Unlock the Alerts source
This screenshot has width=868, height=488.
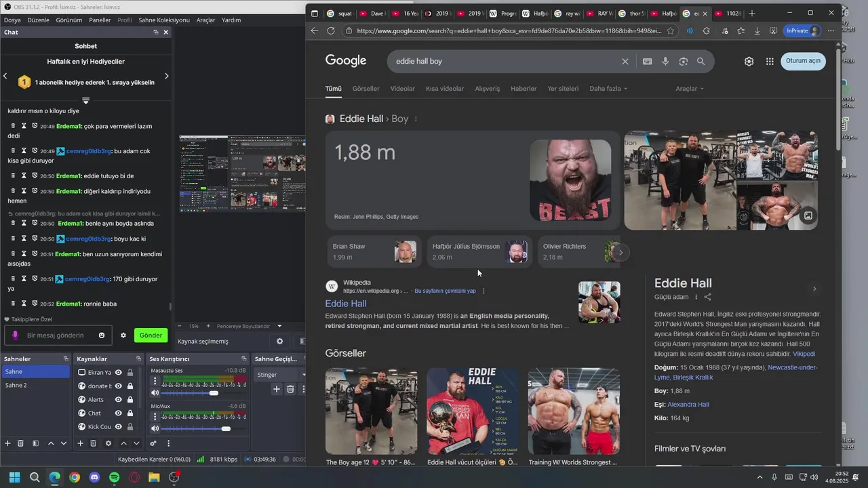(x=130, y=400)
